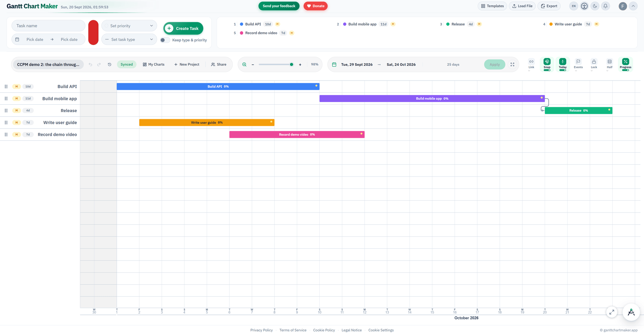Collapse header with chevron-up button
Screen dimensions: 644x333
(633, 6)
